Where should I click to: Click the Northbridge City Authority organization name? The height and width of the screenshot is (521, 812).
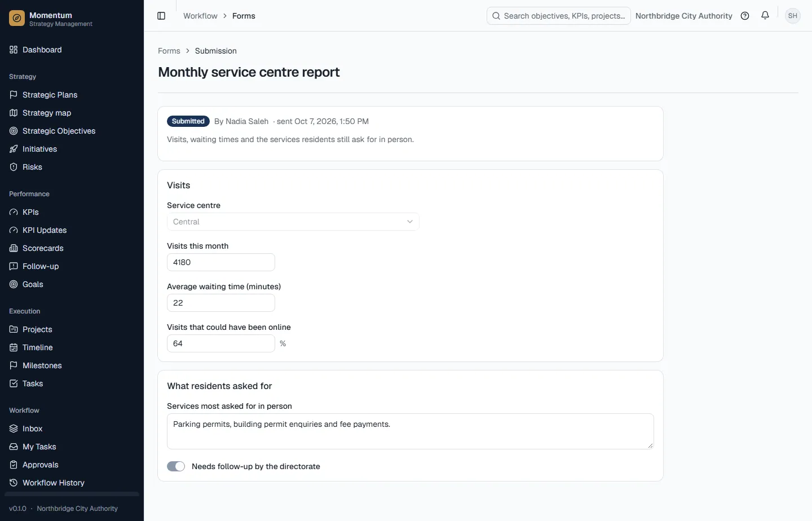(x=683, y=16)
